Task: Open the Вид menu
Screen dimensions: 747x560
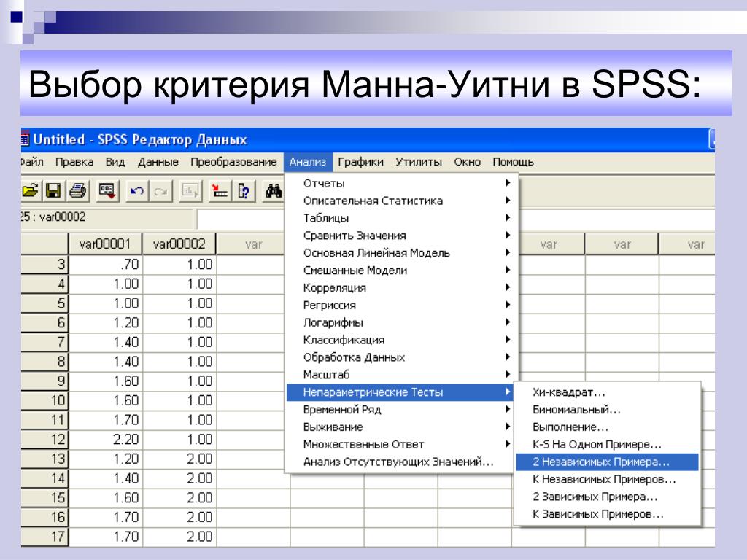Action: (115, 162)
